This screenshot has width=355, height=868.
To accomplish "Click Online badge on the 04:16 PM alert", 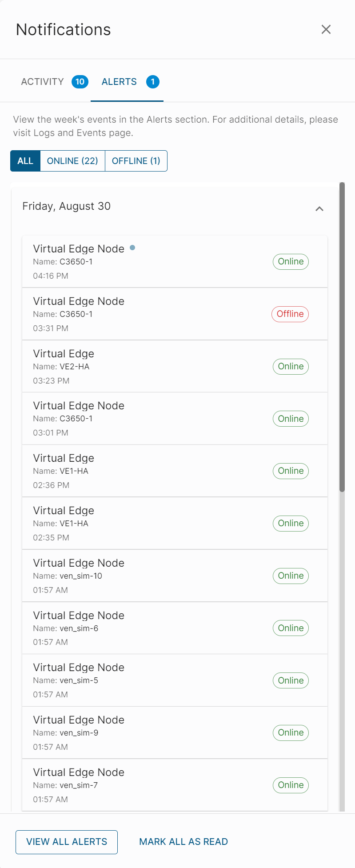I will [291, 262].
